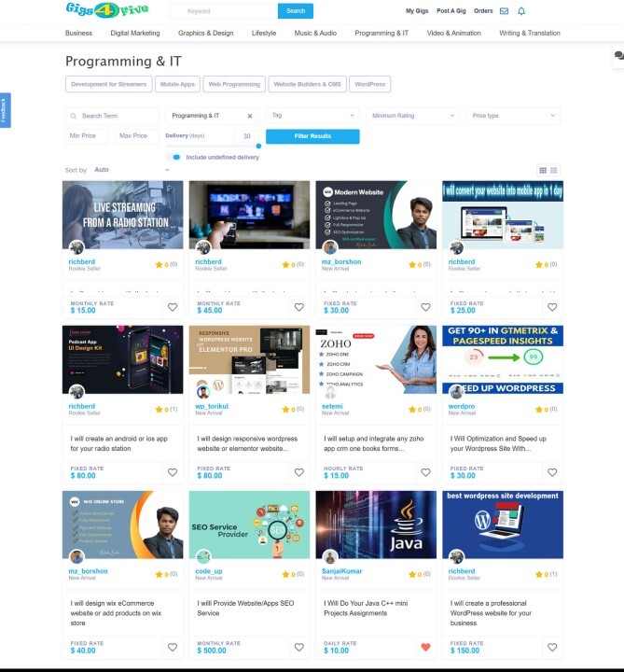The width and height of the screenshot is (624, 672).
Task: Click SanjaiKumar's seller avatar
Action: [x=330, y=556]
